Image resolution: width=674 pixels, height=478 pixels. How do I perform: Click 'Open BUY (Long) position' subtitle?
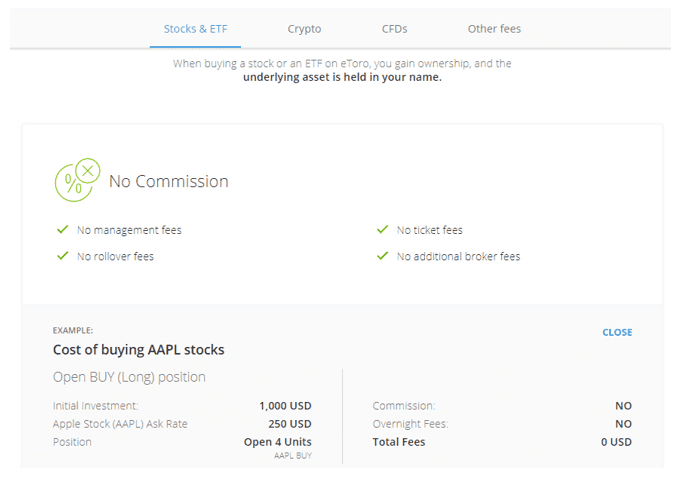pyautogui.click(x=129, y=377)
